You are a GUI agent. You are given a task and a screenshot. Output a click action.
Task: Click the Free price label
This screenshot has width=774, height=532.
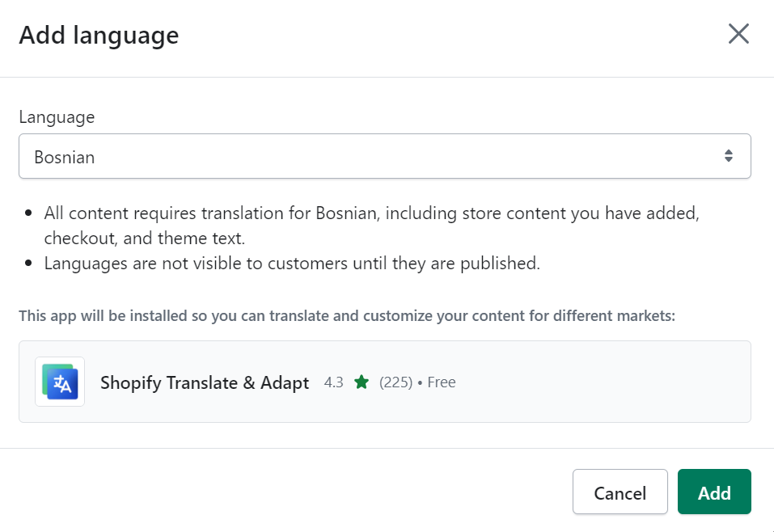click(x=442, y=382)
